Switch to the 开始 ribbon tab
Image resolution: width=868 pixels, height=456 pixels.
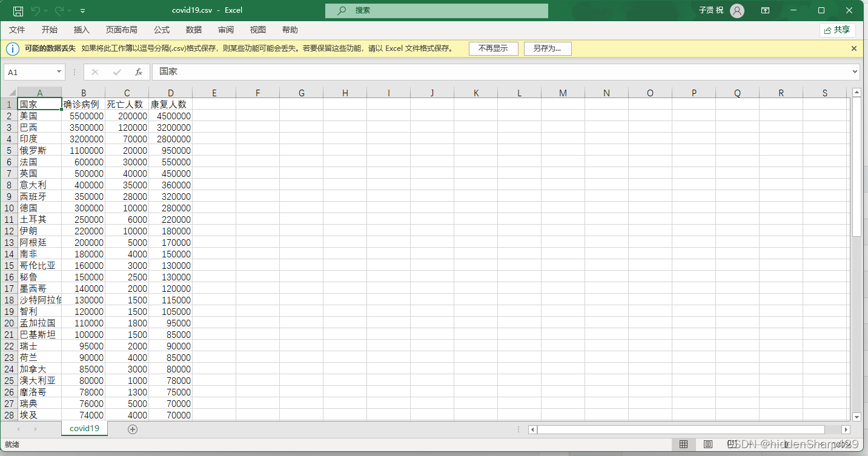pos(50,30)
